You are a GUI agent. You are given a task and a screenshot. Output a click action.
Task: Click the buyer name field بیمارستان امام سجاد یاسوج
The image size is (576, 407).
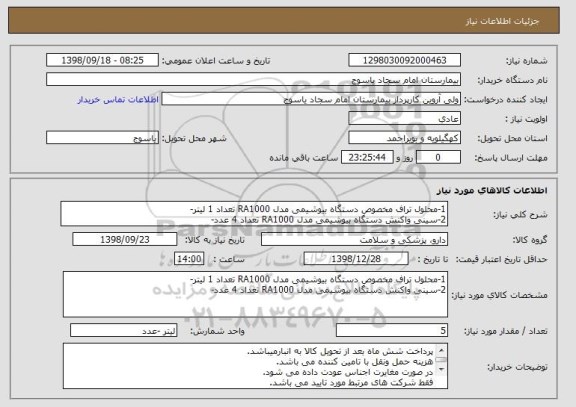253,80
